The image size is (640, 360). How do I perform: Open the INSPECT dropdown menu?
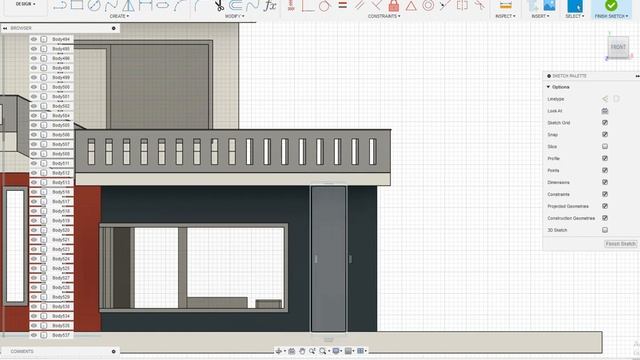[505, 16]
